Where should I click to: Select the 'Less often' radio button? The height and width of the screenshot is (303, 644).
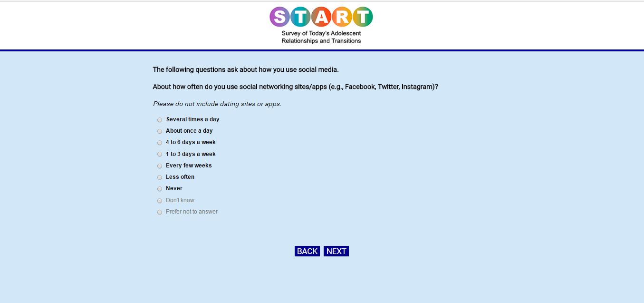tap(160, 177)
